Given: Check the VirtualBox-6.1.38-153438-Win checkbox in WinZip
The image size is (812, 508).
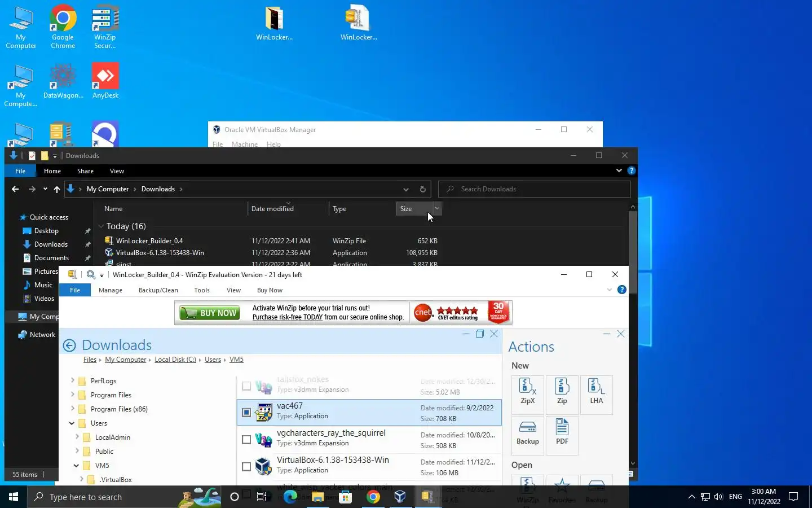Looking at the screenshot, I should coord(246,467).
